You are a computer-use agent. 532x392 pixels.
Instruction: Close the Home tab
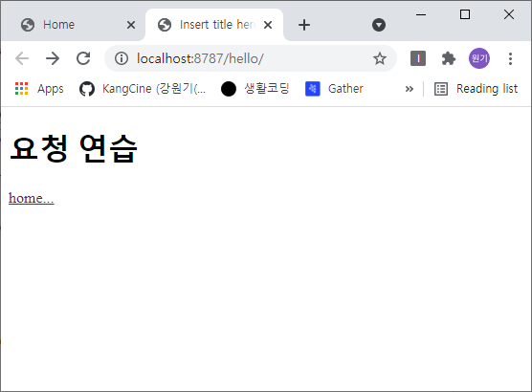click(131, 25)
